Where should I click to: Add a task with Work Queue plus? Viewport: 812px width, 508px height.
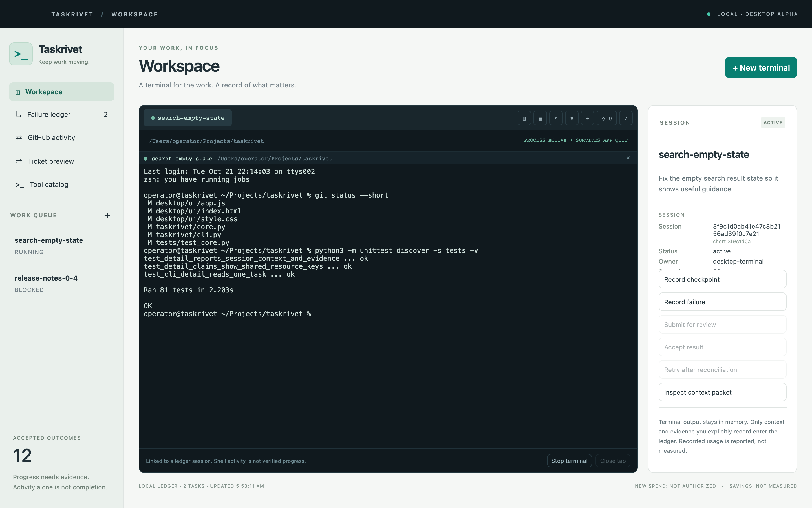pyautogui.click(x=107, y=215)
